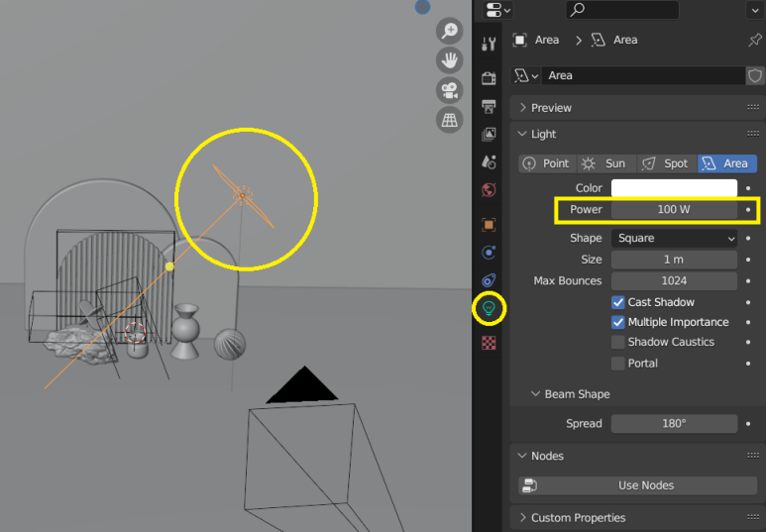Screen dimensions: 766x532
Task: Select Area light type
Action: coord(727,163)
